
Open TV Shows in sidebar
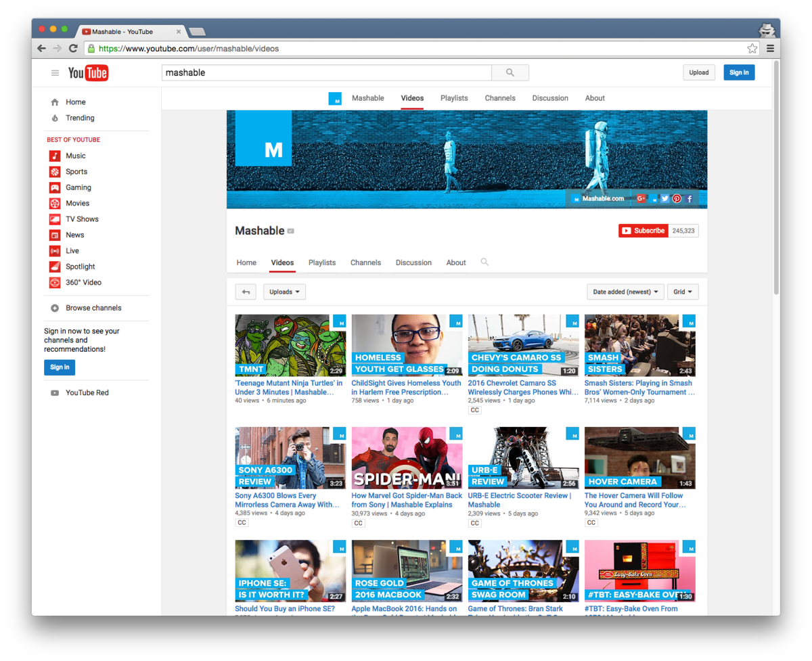tap(82, 219)
